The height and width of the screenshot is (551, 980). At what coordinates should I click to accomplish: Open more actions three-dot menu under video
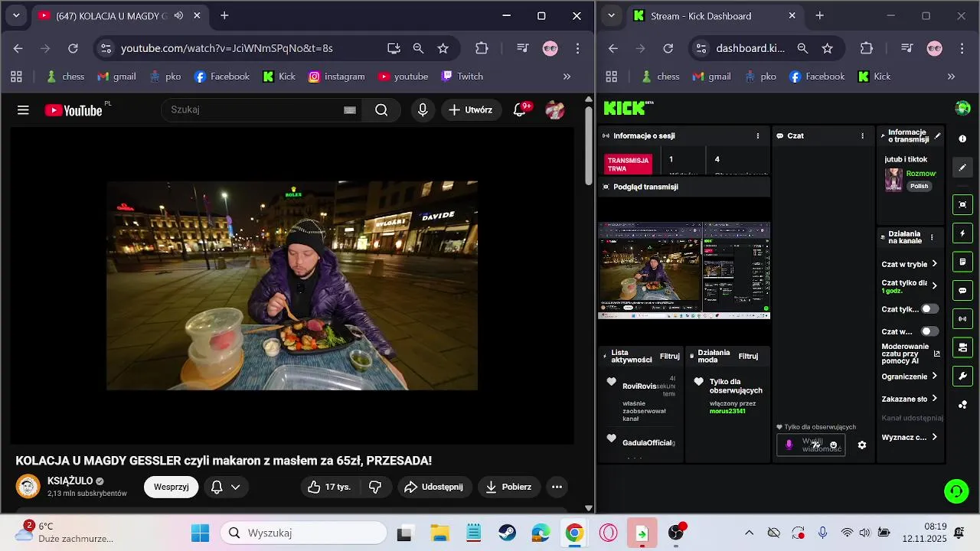coord(557,487)
